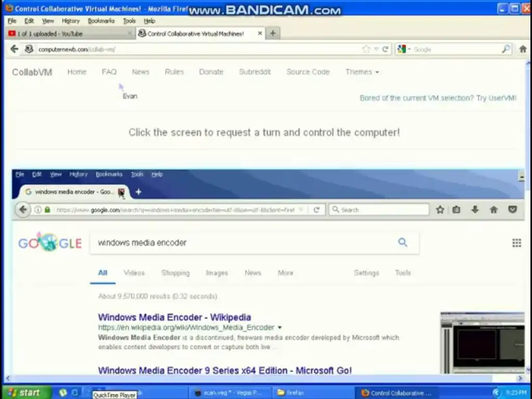Open outer Firefox File menu
Screen dimensions: 532x399
coord(12,21)
